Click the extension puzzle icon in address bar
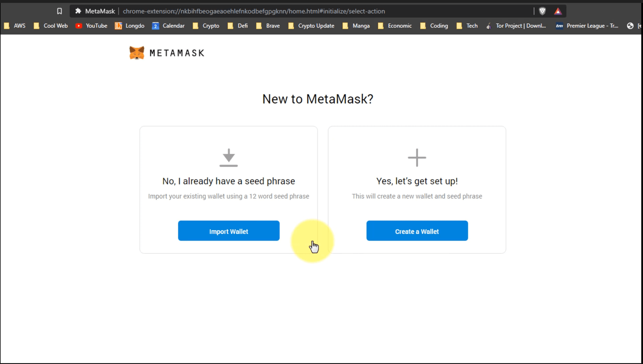Screen dimensions: 643x364 point(78,11)
